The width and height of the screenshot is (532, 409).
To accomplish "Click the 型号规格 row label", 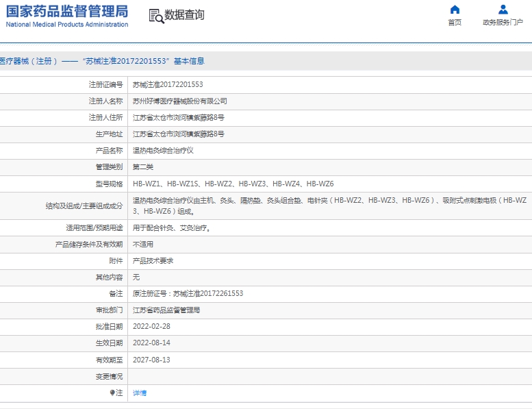I will [x=109, y=184].
